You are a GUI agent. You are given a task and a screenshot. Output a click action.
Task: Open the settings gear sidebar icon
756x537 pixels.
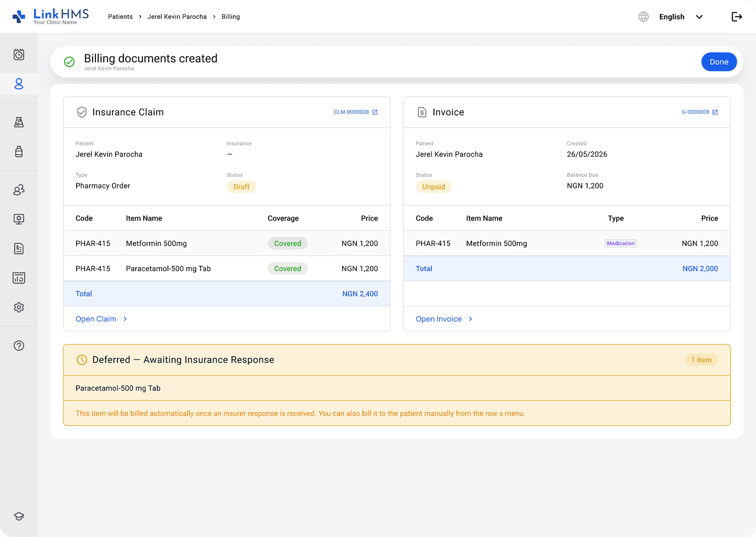tap(19, 307)
